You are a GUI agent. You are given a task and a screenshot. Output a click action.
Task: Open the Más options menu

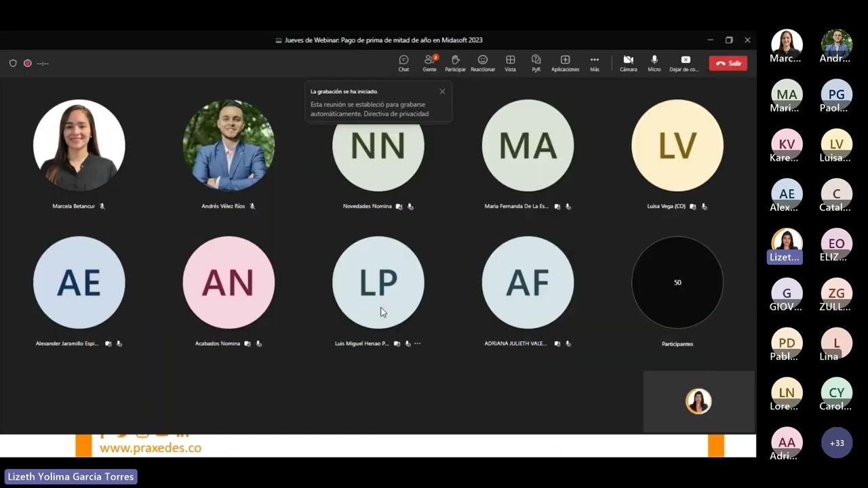pyautogui.click(x=594, y=63)
